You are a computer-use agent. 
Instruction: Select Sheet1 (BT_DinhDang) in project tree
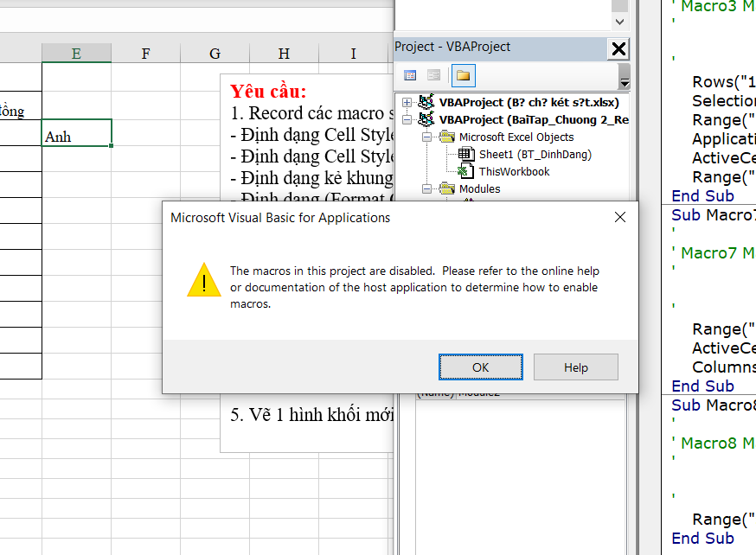click(x=535, y=154)
